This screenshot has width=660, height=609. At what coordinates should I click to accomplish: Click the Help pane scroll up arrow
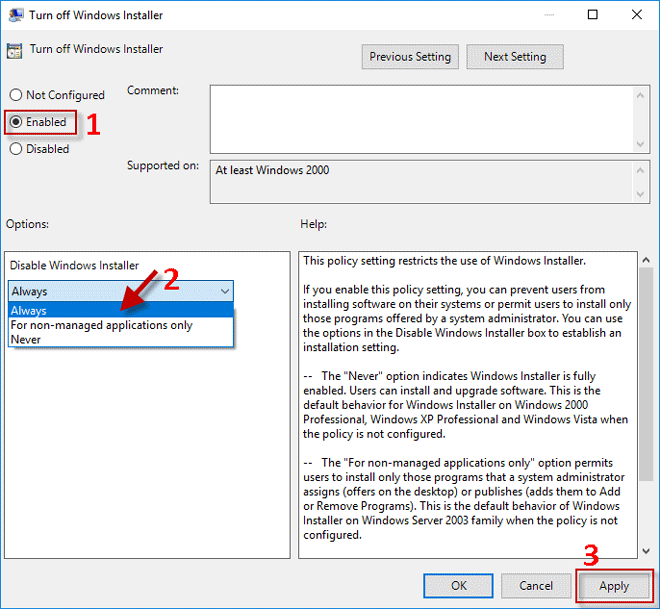(x=646, y=261)
